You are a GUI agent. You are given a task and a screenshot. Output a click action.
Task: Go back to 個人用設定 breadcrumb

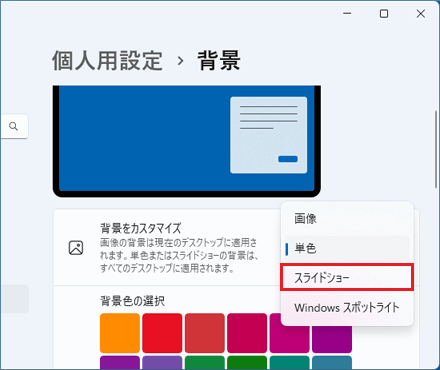coord(107,61)
